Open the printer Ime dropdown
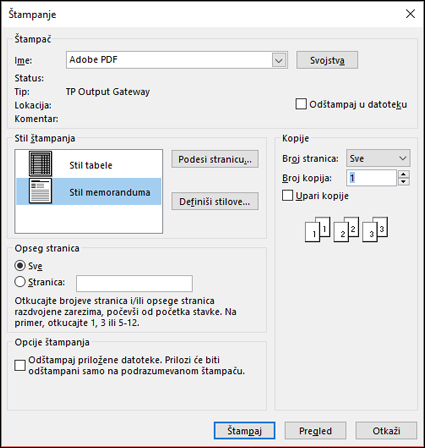Image resolution: width=425 pixels, height=448 pixels. pos(279,61)
